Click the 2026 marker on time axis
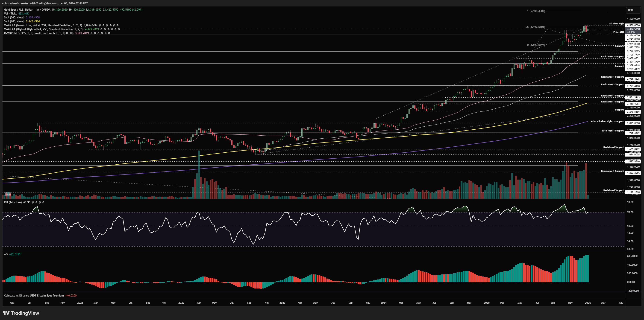Image resolution: width=644 pixels, height=320 pixels. 588,303
